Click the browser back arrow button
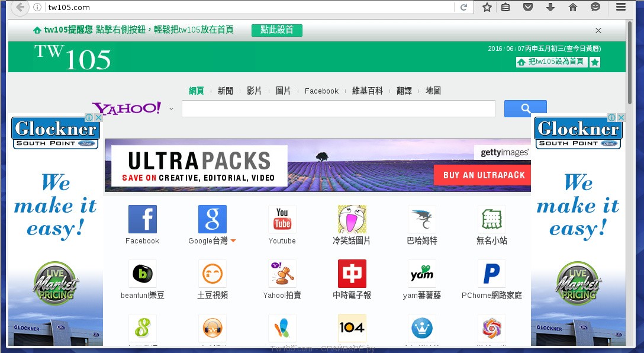This screenshot has width=644, height=353. [x=20, y=7]
